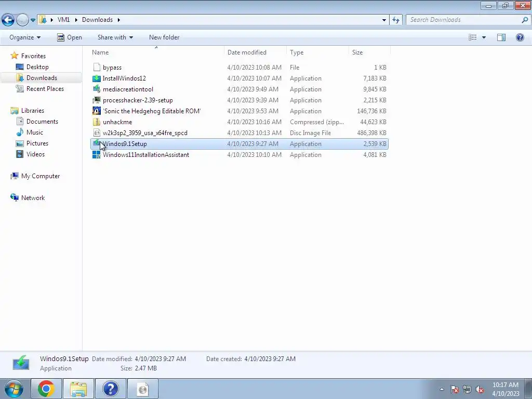Open the recent pages dropdown arrow
This screenshot has height=399, width=532.
tap(33, 20)
